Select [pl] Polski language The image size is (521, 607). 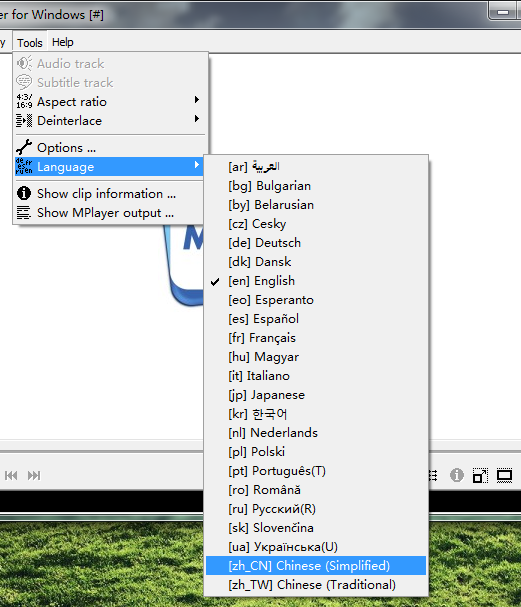(316, 452)
